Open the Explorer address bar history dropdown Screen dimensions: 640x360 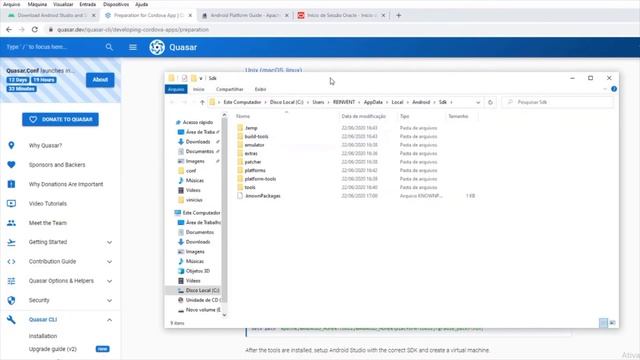478,102
